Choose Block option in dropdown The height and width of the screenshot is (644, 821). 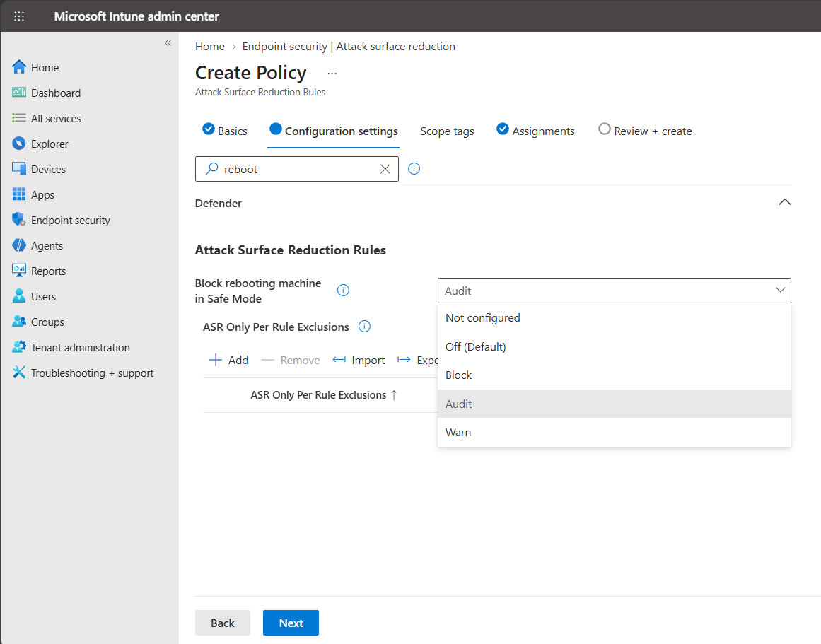click(615, 375)
